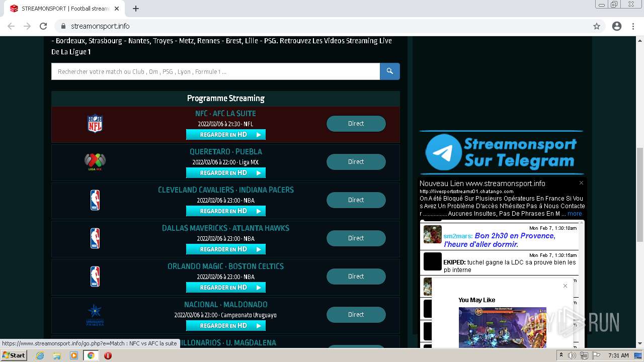
Task: Open DALLAS MAVERICKS - ATLANTA HAWKS link
Action: (x=226, y=228)
